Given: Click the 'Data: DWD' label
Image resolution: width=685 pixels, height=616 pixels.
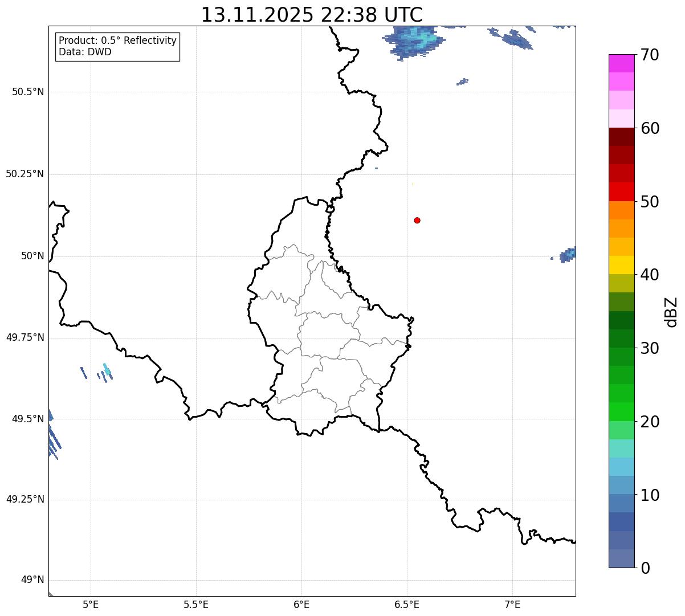Looking at the screenshot, I should point(85,52).
